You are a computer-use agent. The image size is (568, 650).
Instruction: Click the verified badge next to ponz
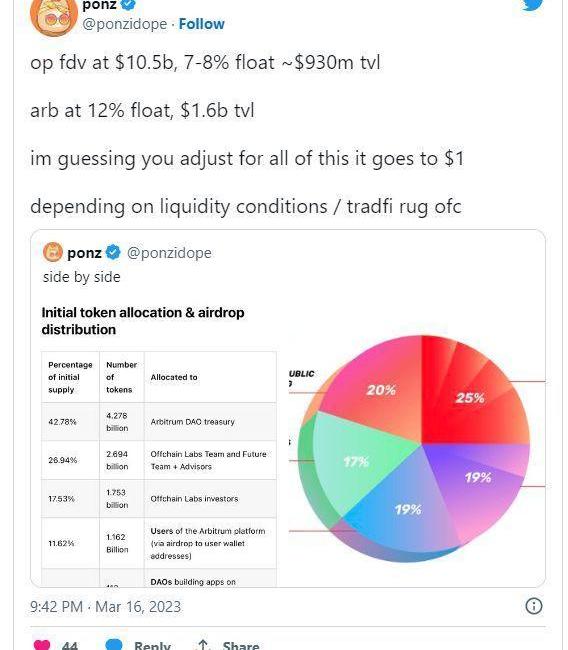coord(128,4)
